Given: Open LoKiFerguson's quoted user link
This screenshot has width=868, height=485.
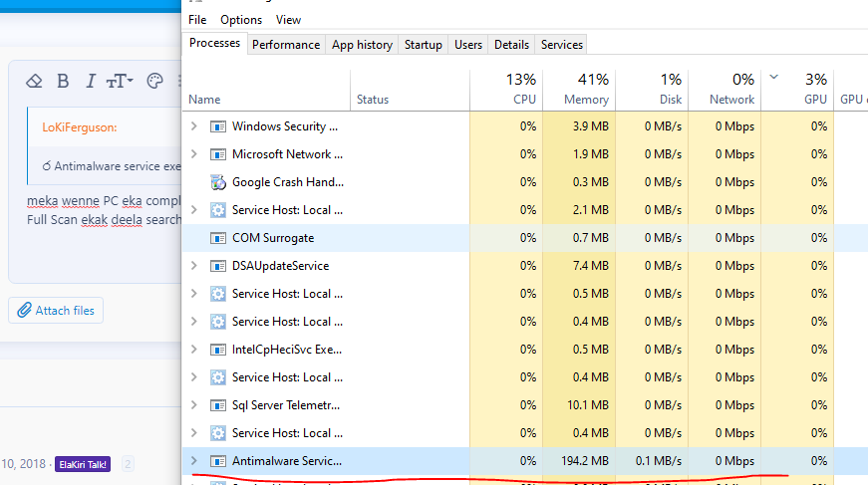Looking at the screenshot, I should click(x=79, y=127).
